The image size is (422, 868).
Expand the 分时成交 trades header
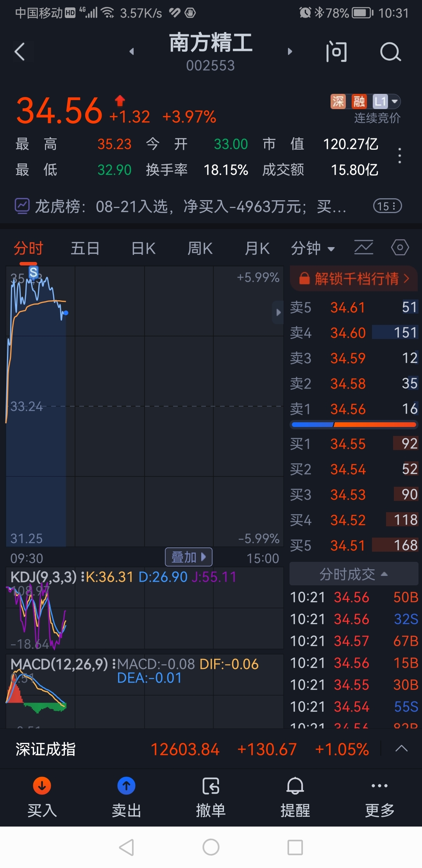tap(354, 574)
